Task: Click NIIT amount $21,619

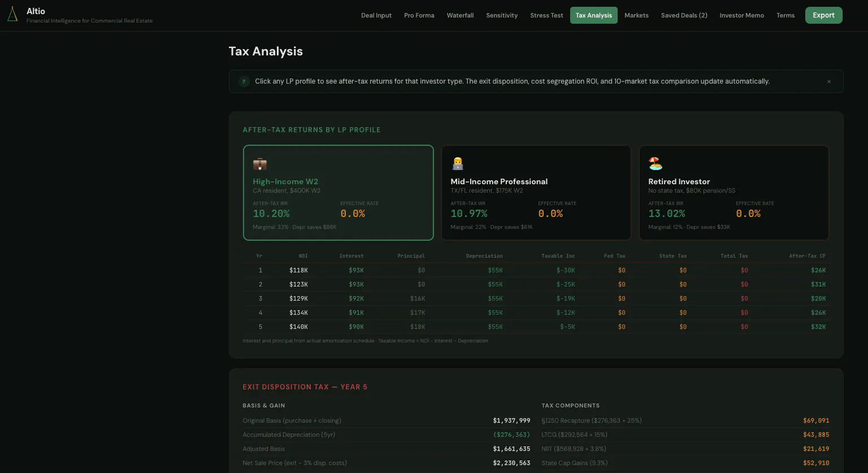Action: pos(816,449)
